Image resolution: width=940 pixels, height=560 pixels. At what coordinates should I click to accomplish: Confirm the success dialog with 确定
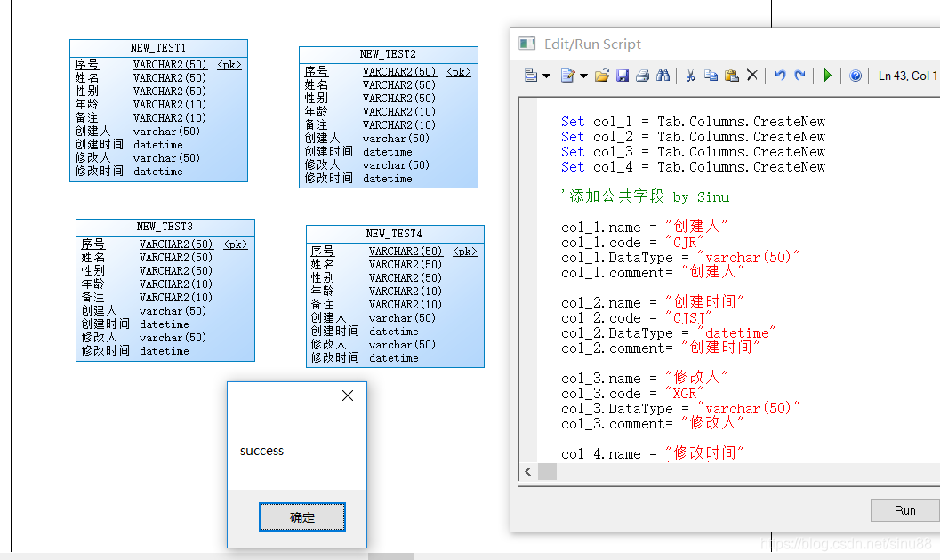point(302,516)
